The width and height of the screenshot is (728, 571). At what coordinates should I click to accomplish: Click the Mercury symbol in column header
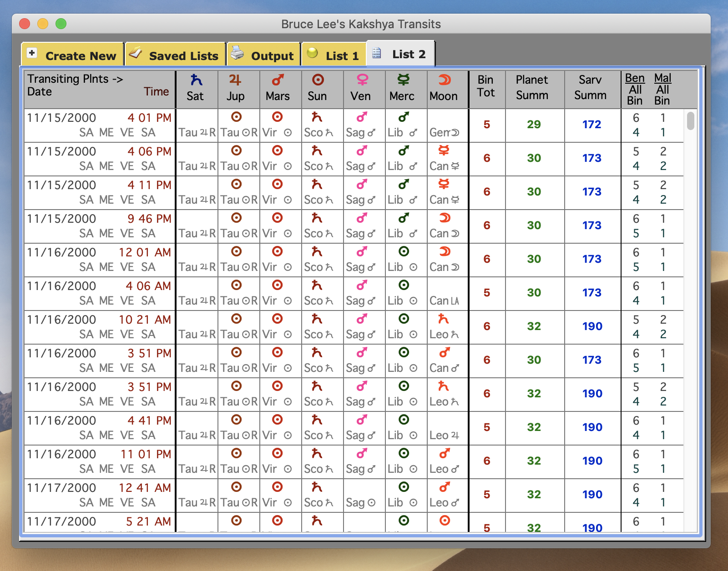(403, 80)
